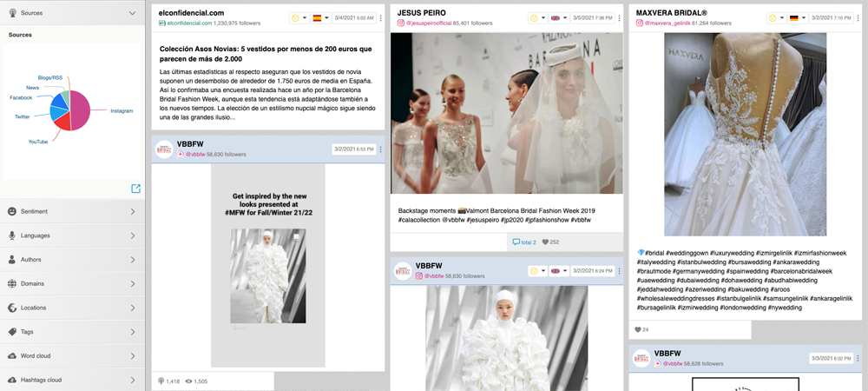
Task: Open sentiment dropdown on JESUS PEIRO post
Action: (x=537, y=17)
